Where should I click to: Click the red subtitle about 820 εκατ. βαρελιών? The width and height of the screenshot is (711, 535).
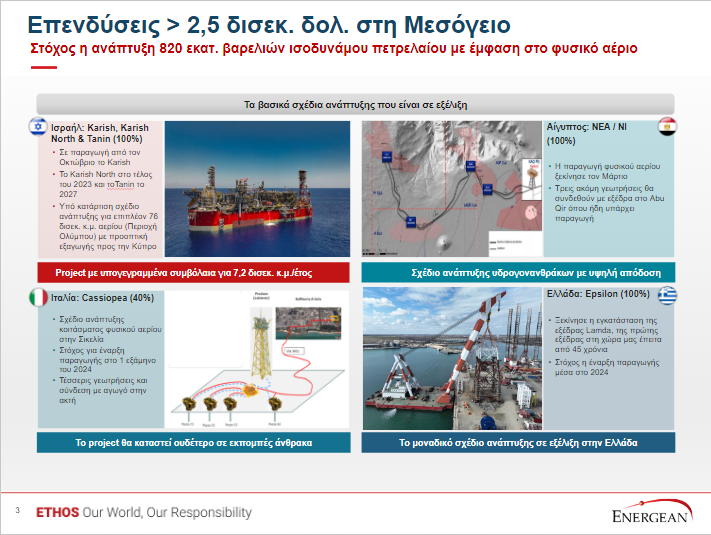[x=334, y=48]
